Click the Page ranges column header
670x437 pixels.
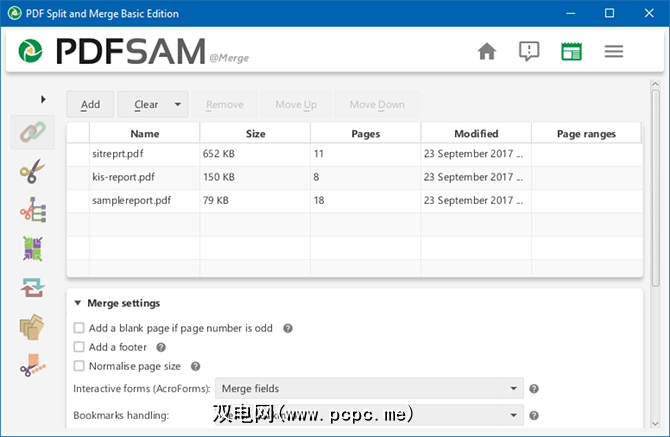[x=586, y=134]
